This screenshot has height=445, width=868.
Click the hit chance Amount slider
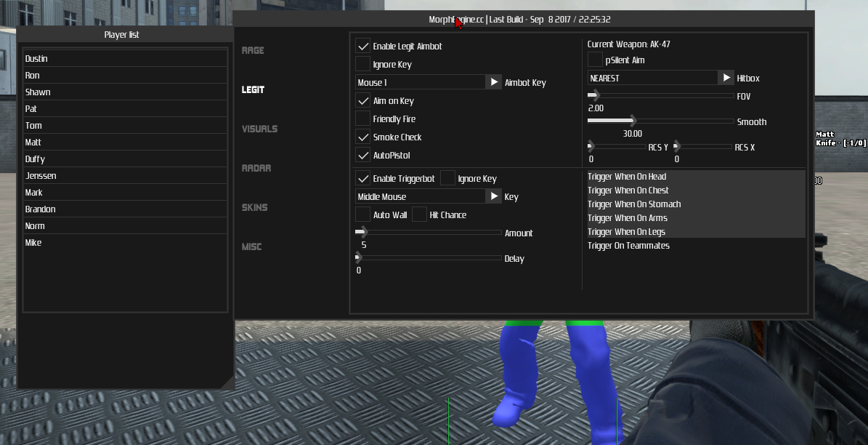click(x=429, y=232)
